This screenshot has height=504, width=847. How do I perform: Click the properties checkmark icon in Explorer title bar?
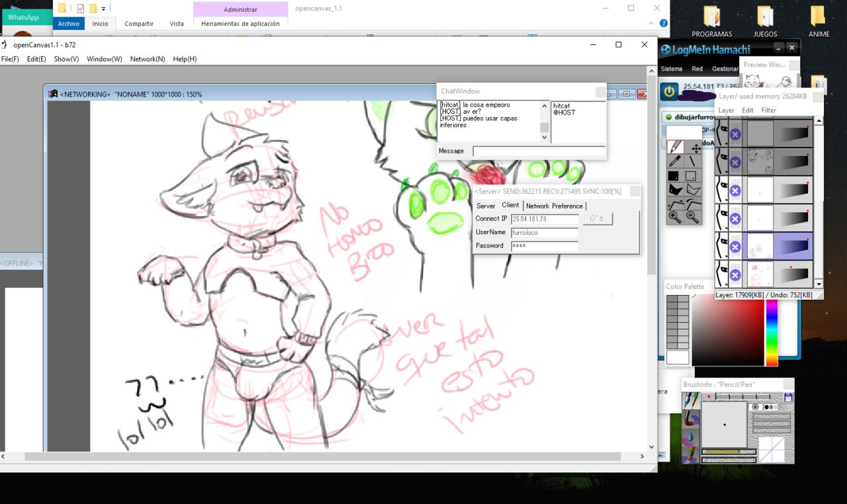81,9
